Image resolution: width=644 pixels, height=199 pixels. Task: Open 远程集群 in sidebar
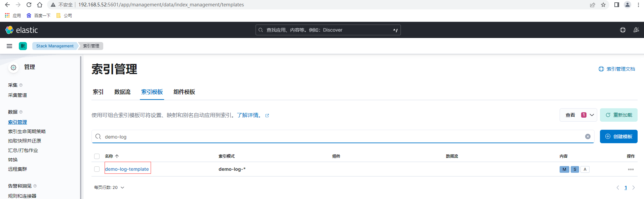click(x=17, y=169)
